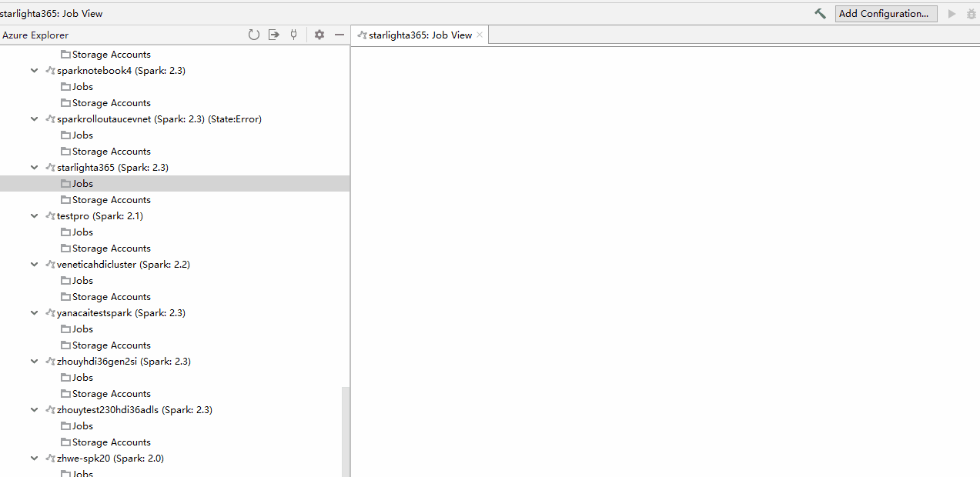This screenshot has width=980, height=477.
Task: Collapse the starlighta365 cluster node
Action: click(x=34, y=167)
